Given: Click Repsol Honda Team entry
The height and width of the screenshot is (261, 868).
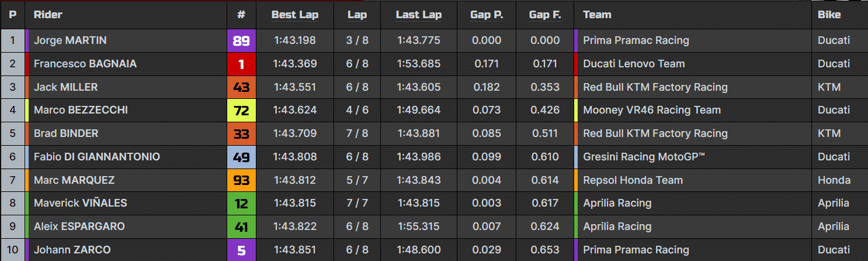Looking at the screenshot, I should 633,180.
